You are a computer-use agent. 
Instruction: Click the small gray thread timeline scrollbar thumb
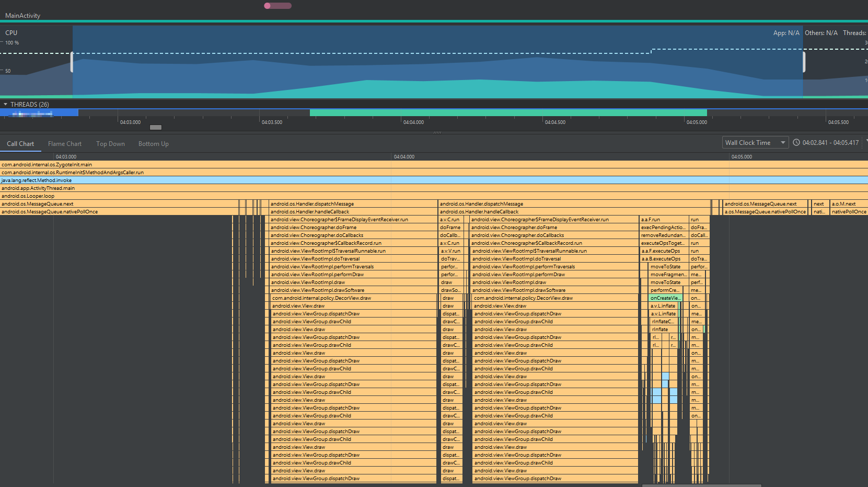point(156,127)
